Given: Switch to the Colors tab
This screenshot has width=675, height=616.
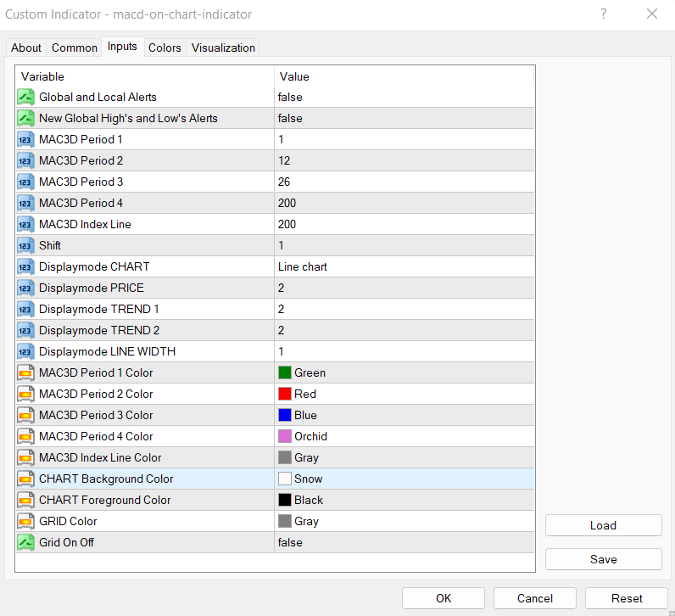Looking at the screenshot, I should coord(165,48).
